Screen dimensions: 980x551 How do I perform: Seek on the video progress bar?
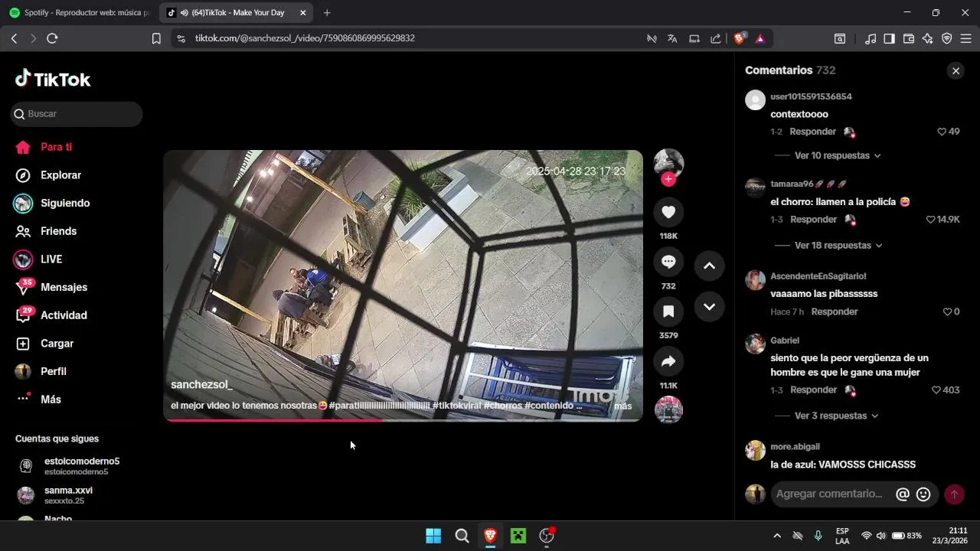point(403,419)
